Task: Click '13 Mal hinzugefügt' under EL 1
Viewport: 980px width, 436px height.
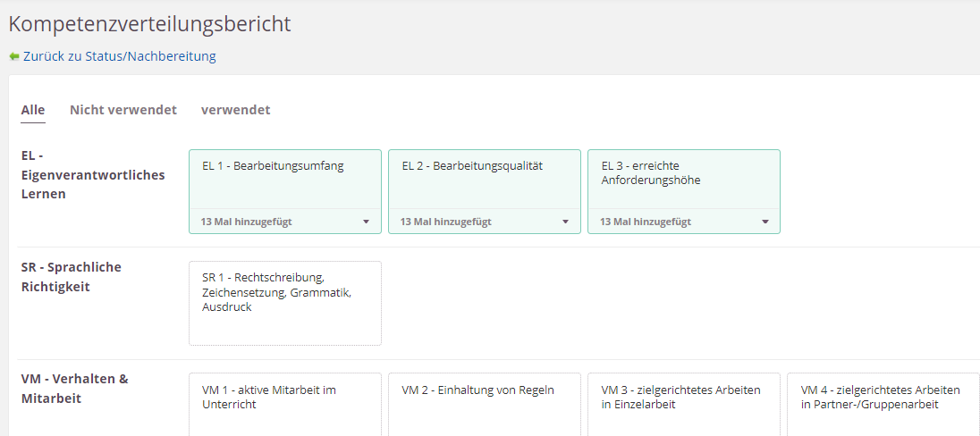Action: click(247, 222)
